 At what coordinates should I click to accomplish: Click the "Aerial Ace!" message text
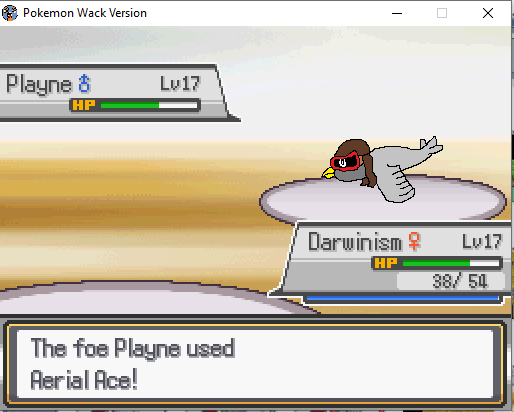tap(84, 380)
